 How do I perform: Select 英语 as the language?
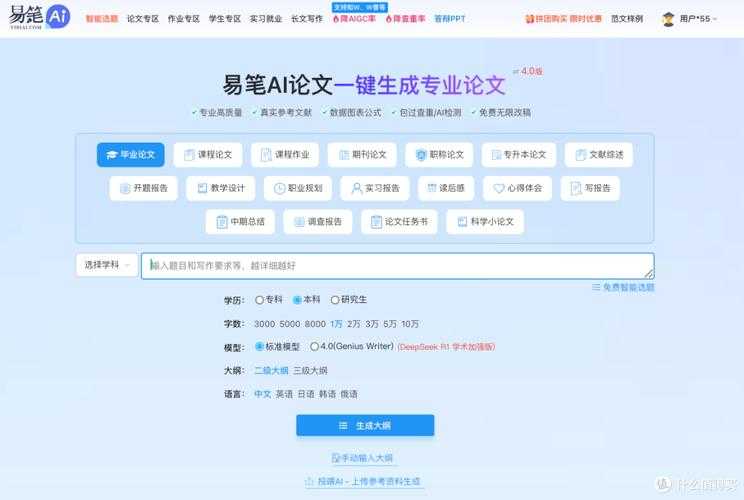[x=284, y=394]
